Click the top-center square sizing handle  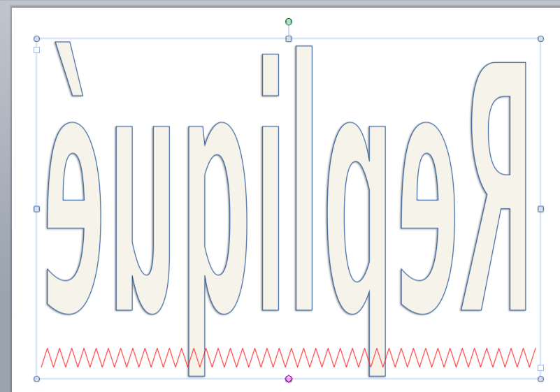tap(289, 39)
